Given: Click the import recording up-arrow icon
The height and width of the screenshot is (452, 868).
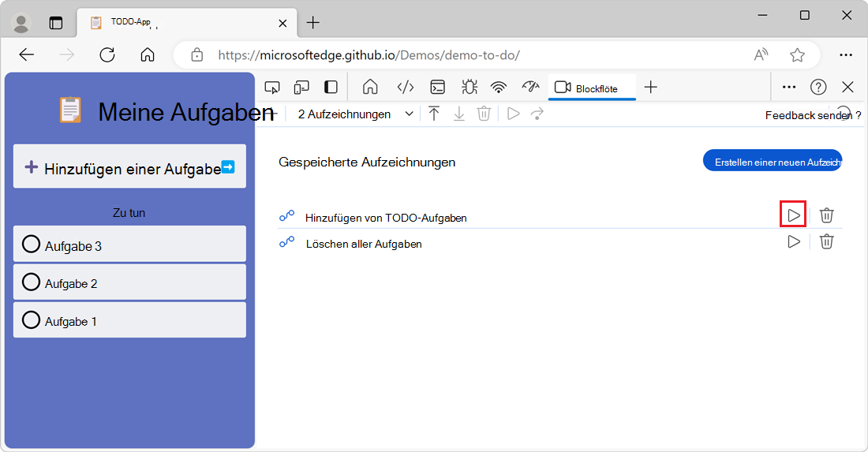Looking at the screenshot, I should click(434, 114).
